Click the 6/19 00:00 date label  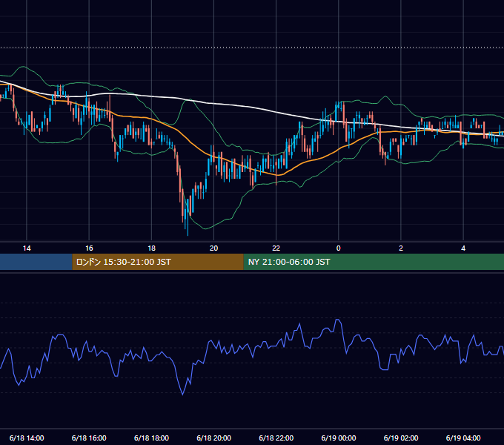tap(339, 438)
